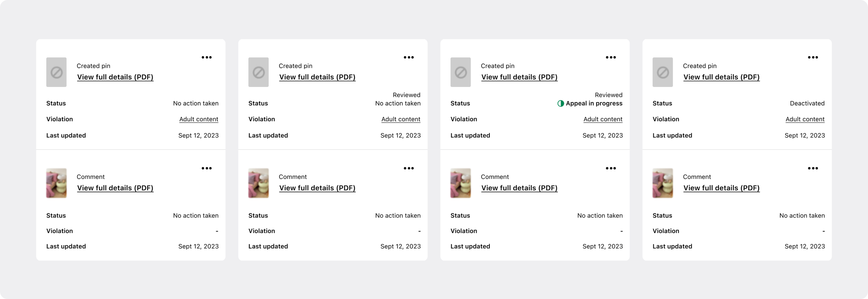Screen dimensions: 868x299
Task: Open three-dot menu on second Created pin card
Action: 409,58
